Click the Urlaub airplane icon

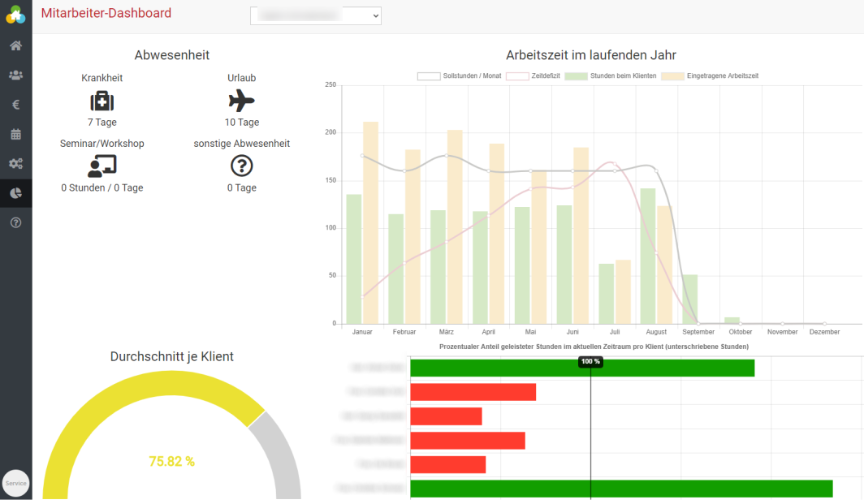click(242, 101)
